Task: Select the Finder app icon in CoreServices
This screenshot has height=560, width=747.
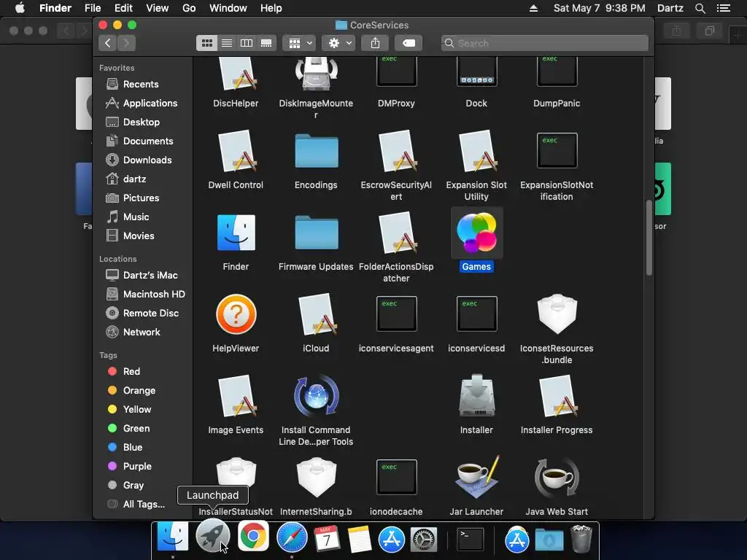Action: [236, 233]
